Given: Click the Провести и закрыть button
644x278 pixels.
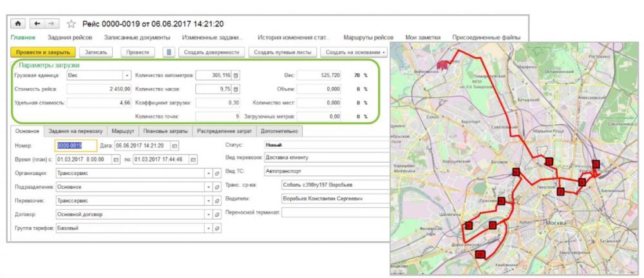Looking at the screenshot, I should (43, 52).
